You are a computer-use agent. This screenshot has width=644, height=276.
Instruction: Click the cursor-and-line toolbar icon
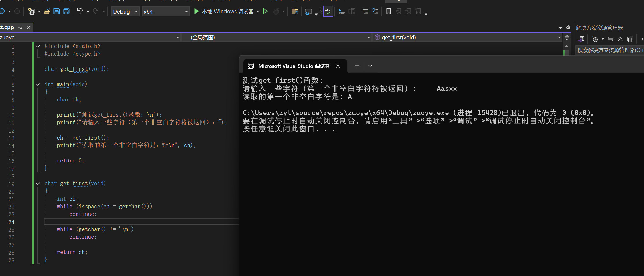[342, 11]
